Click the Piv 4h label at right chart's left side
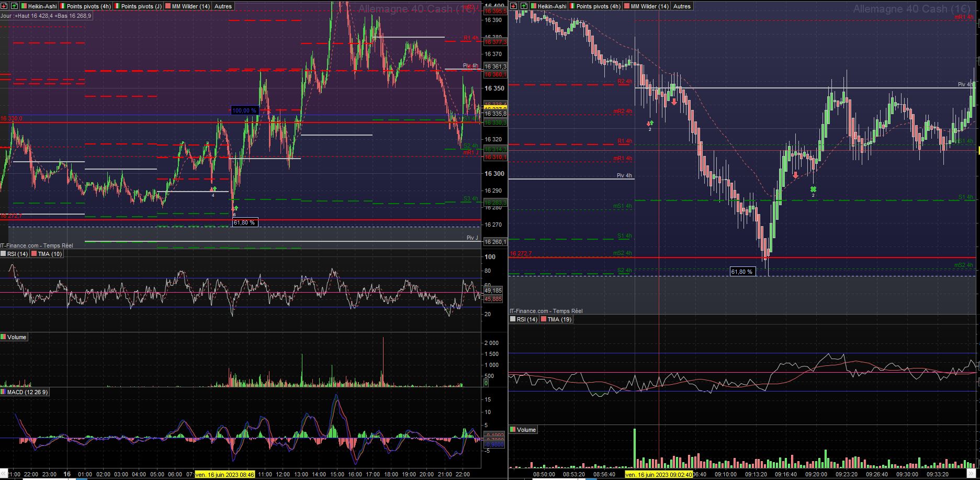Viewport: 980px width, 480px height. 624,176
